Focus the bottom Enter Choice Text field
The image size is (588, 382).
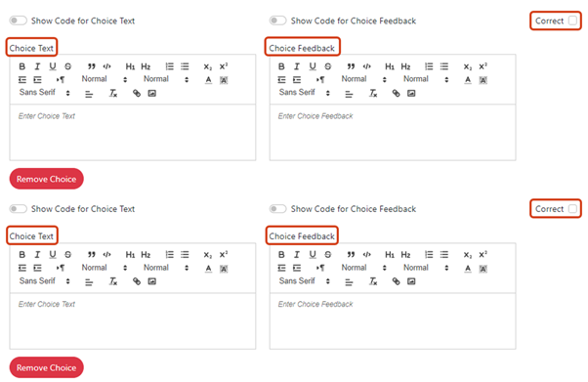[133, 321]
